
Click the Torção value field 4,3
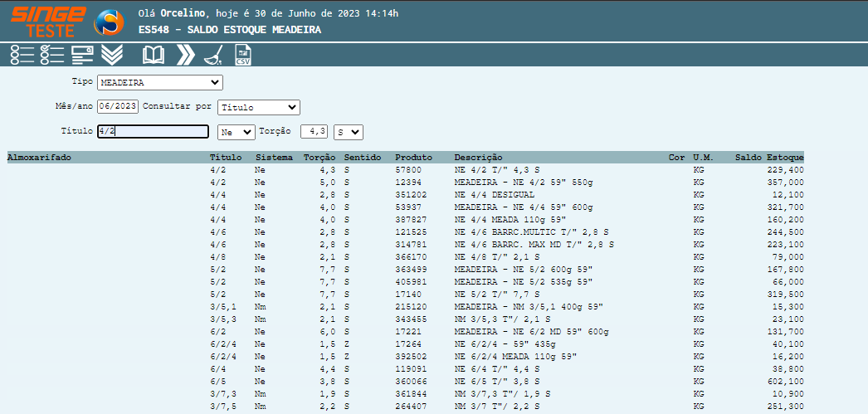314,132
